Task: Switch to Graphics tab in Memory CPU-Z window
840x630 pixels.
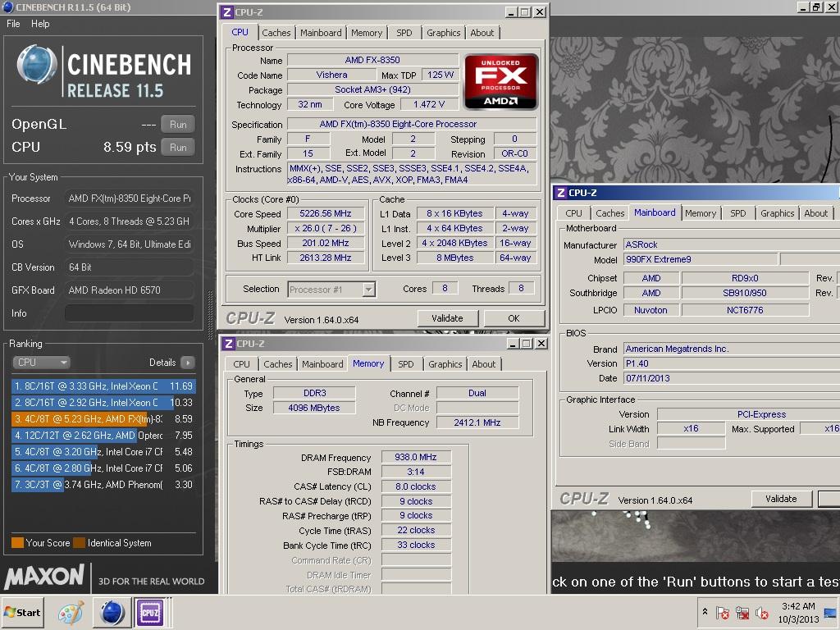Action: click(x=445, y=364)
